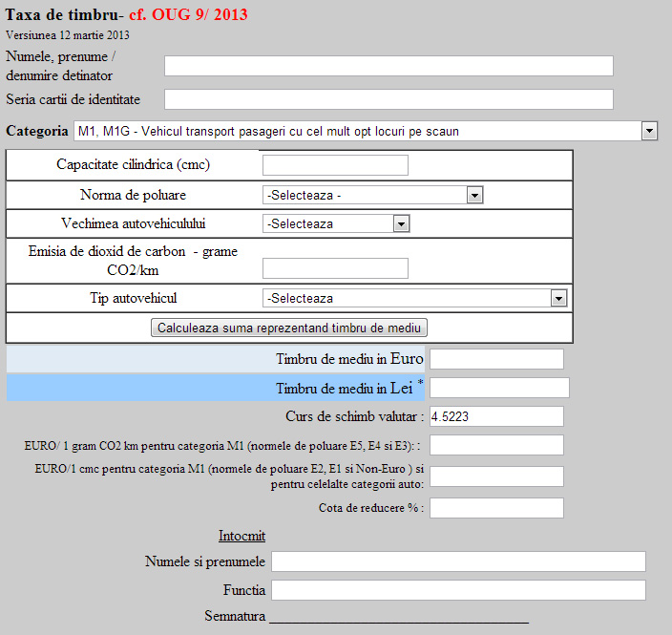Open the Categoria vehicle type dropdown
672x635 pixels.
[x=365, y=131]
